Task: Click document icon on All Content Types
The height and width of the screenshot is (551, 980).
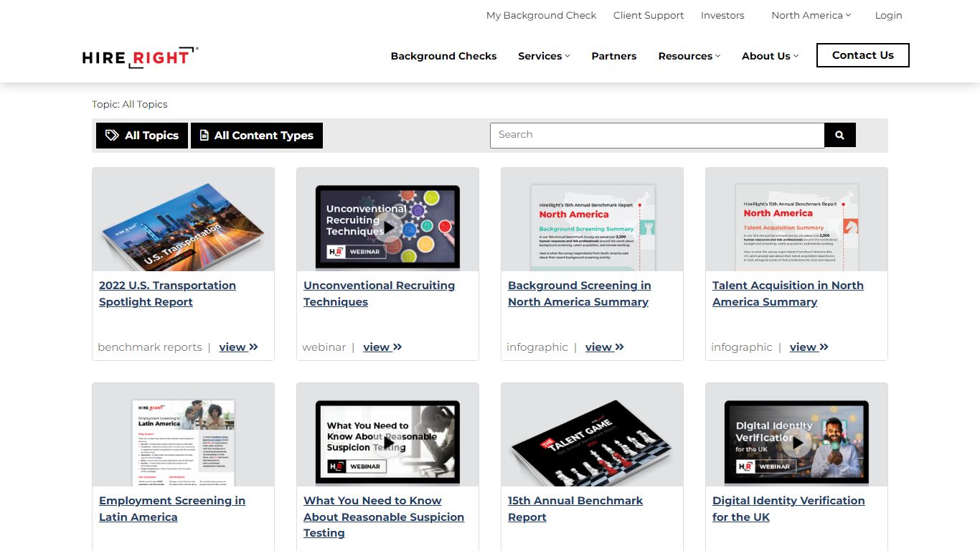Action: coord(204,136)
